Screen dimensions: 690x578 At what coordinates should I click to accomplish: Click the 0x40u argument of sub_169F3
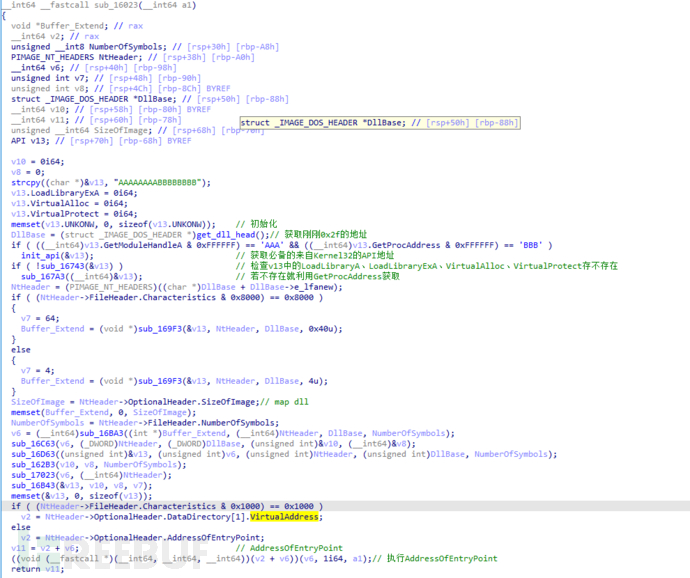click(x=320, y=329)
